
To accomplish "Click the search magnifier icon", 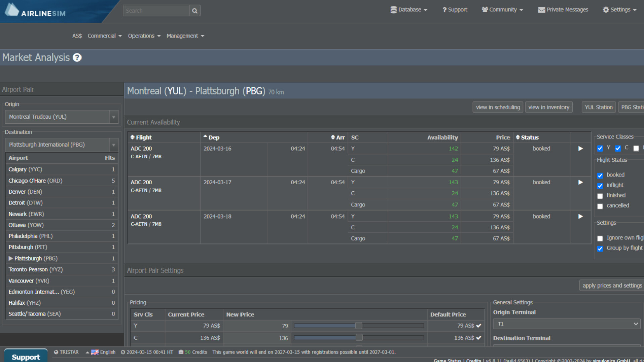I will (x=195, y=10).
